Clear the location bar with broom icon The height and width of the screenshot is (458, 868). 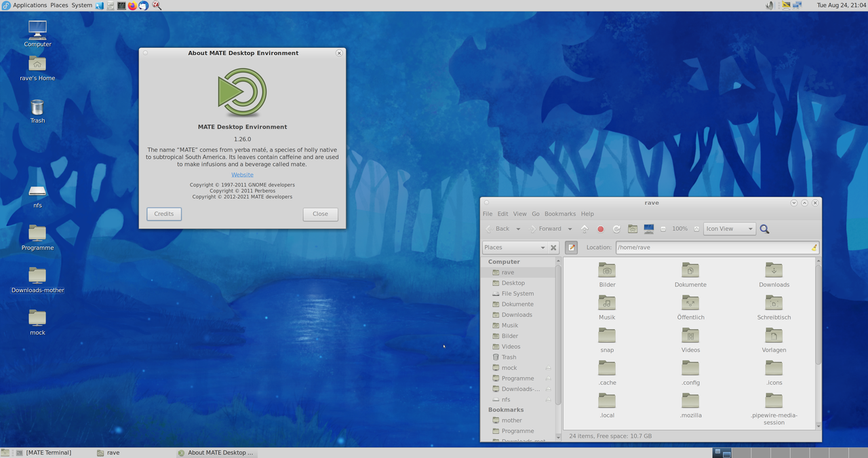coord(814,248)
